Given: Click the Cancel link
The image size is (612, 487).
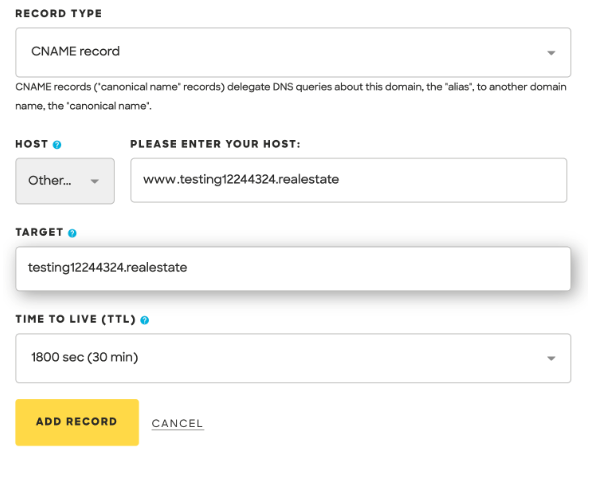Looking at the screenshot, I should 177,424.
